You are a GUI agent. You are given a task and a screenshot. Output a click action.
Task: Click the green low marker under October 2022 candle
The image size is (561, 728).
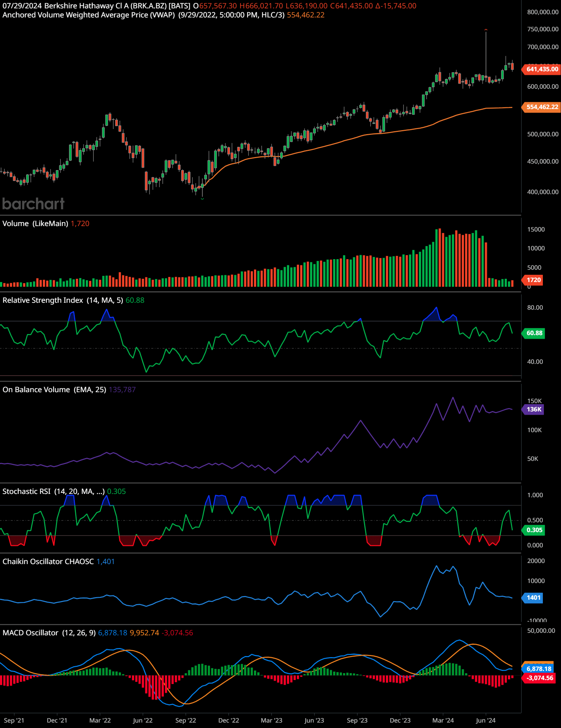click(202, 198)
